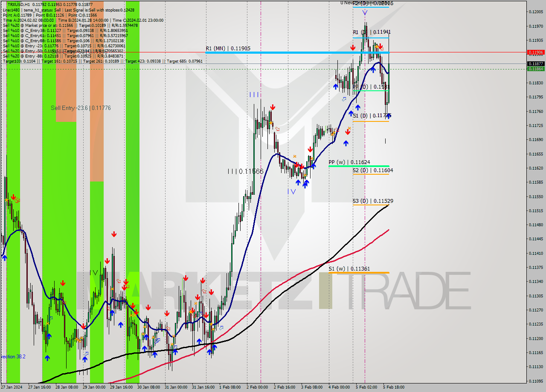
Task: Click the red arrow left of R1 (D) label
Action: 353,48
